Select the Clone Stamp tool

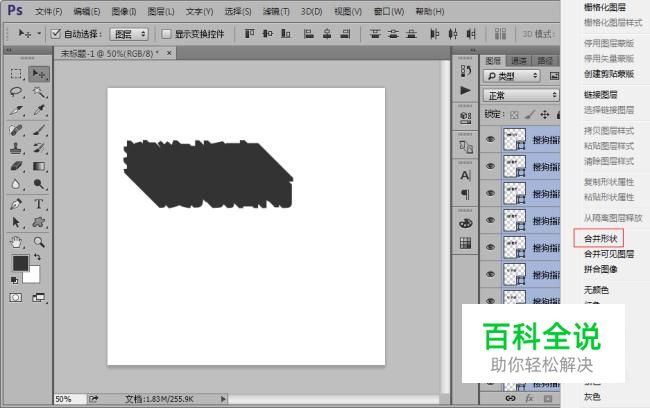click(x=16, y=148)
